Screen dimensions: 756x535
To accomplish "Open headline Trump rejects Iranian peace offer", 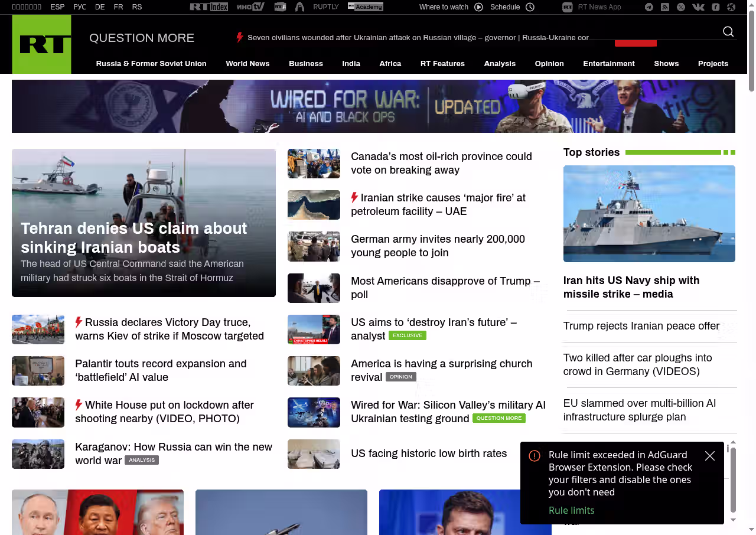I will tap(641, 326).
